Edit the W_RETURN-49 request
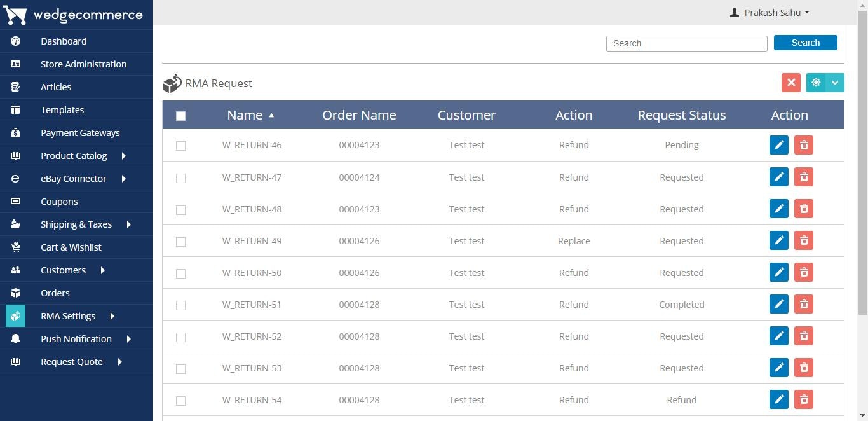The height and width of the screenshot is (421, 868). [779, 240]
